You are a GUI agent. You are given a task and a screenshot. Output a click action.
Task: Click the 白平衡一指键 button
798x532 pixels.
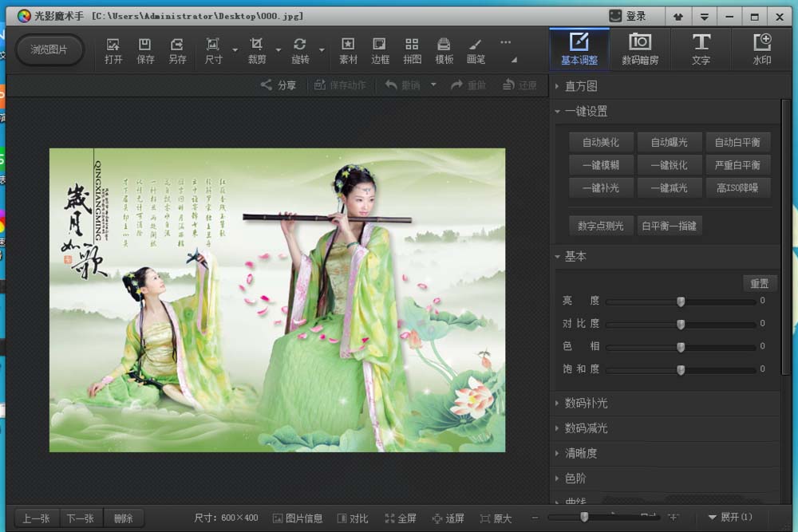coord(670,226)
